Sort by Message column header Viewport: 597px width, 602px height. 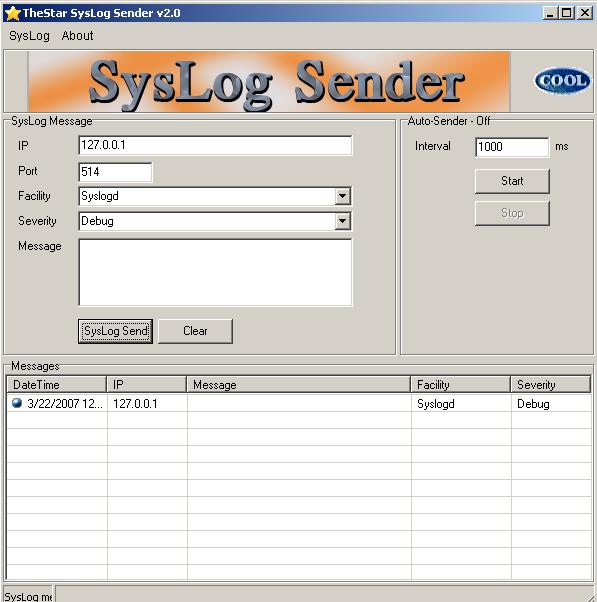[298, 384]
